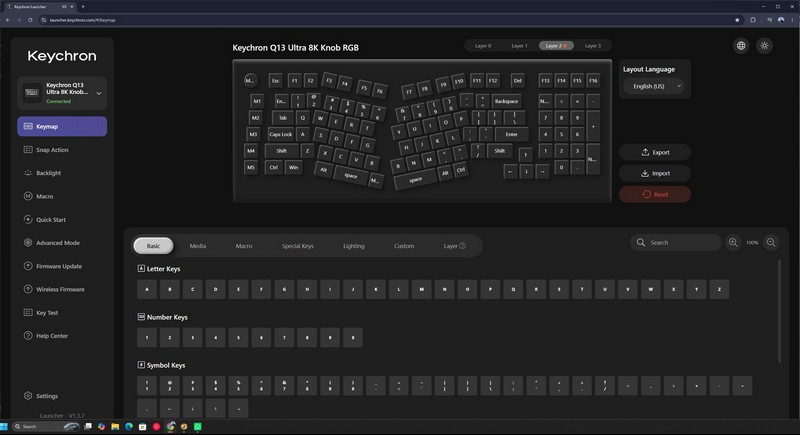Open the Custom keycode tab
This screenshot has height=435, width=800.
click(x=404, y=246)
